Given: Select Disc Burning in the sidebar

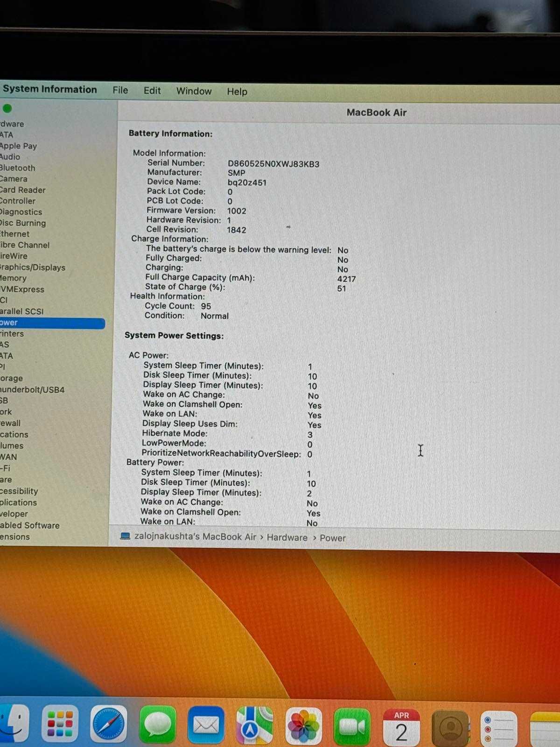Looking at the screenshot, I should [x=23, y=223].
